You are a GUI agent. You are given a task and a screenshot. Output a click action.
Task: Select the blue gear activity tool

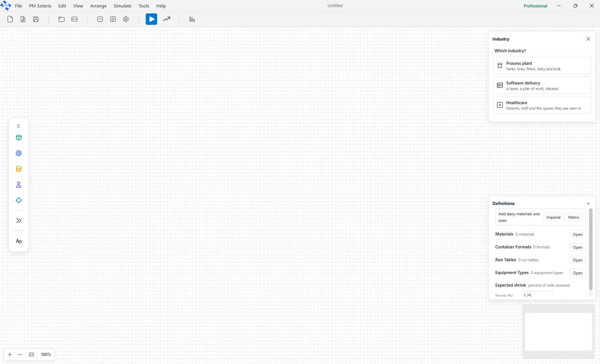19,153
